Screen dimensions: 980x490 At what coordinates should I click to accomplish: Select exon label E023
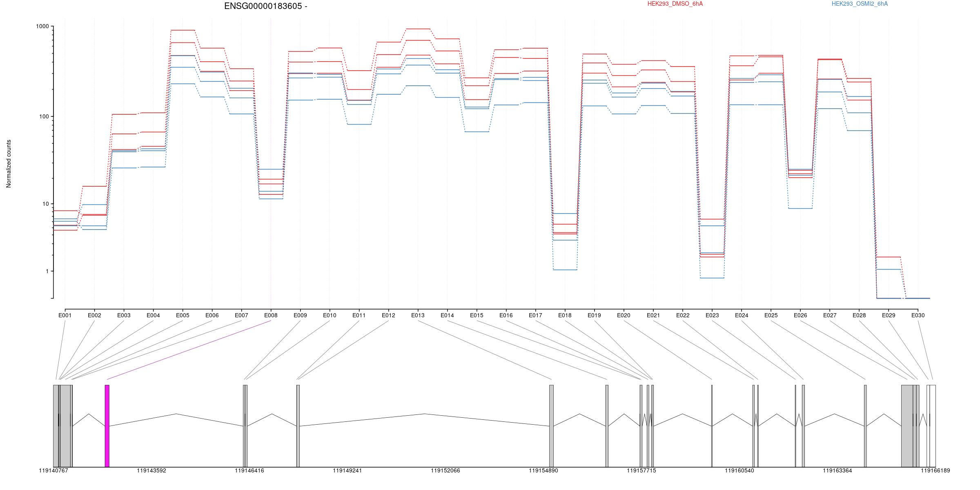tap(712, 315)
